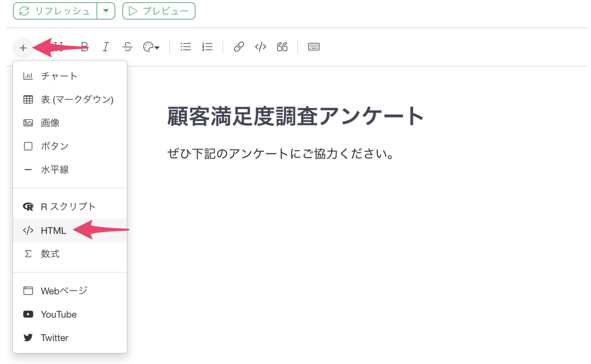Insert a numbered list

tap(207, 47)
